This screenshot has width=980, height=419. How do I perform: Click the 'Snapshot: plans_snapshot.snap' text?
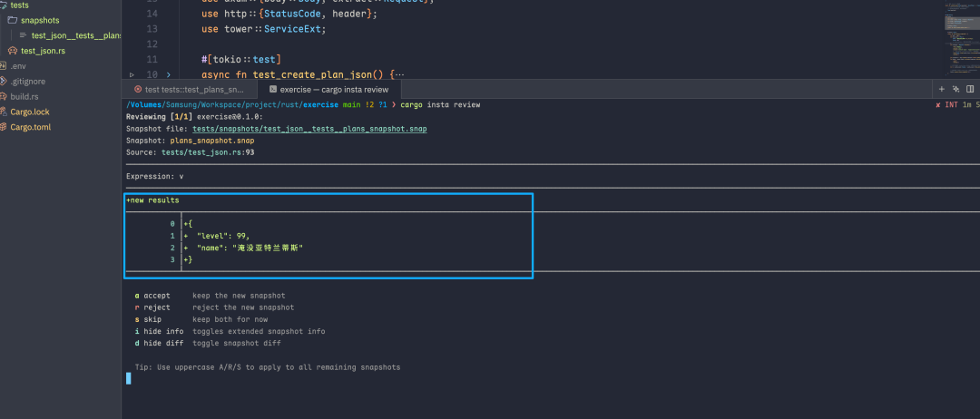[190, 141]
